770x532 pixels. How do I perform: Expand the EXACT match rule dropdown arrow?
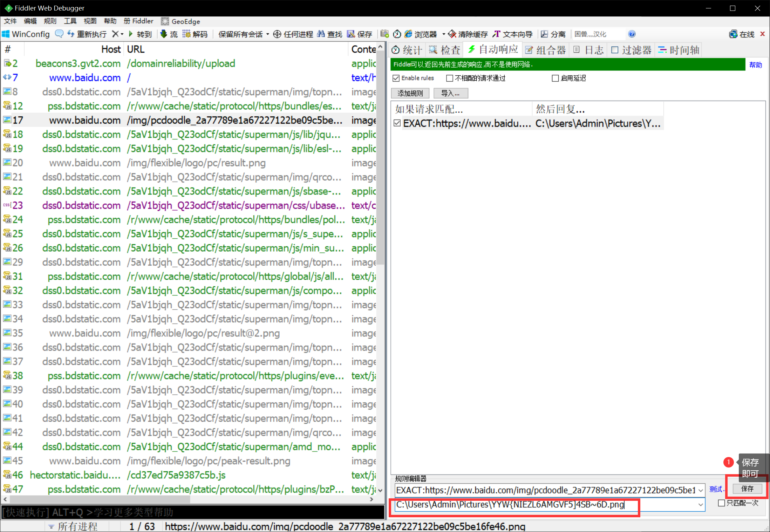tap(701, 490)
